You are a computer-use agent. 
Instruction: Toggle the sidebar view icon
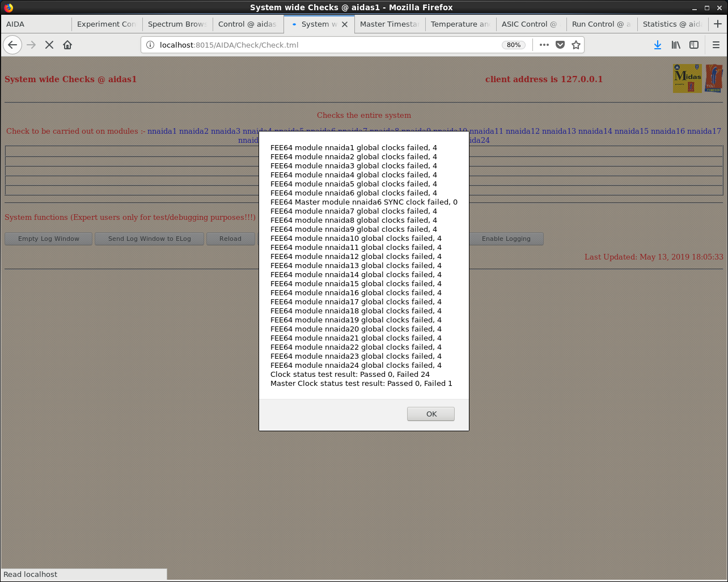[694, 45]
